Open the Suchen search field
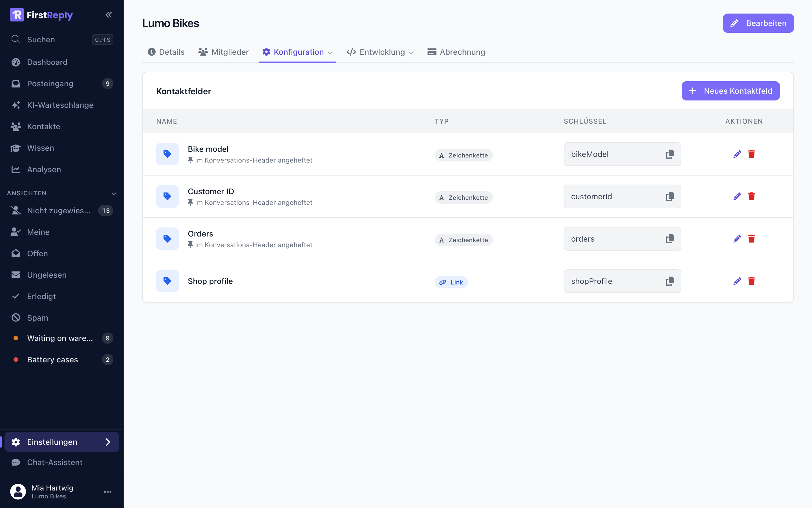Screen dimensions: 812x508 tap(62, 40)
